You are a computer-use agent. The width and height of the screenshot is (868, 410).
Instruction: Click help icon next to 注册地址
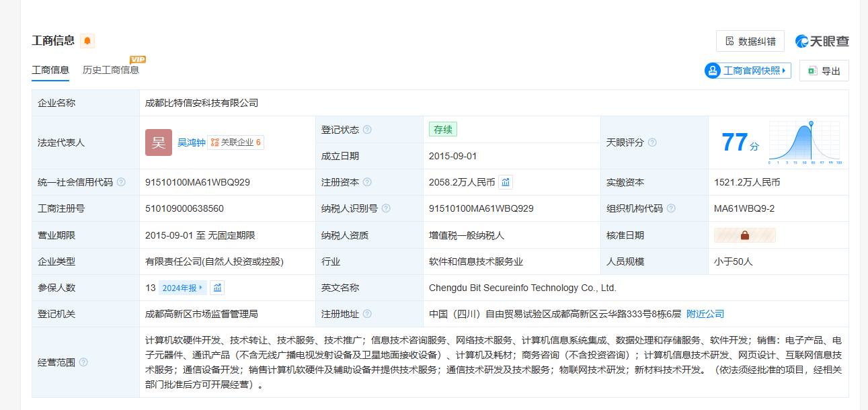(367, 314)
